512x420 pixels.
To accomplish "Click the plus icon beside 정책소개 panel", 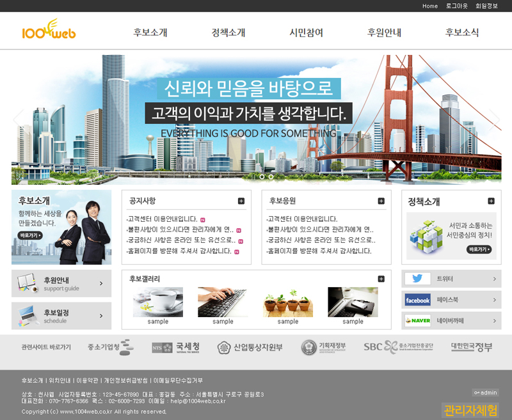I will [491, 201].
